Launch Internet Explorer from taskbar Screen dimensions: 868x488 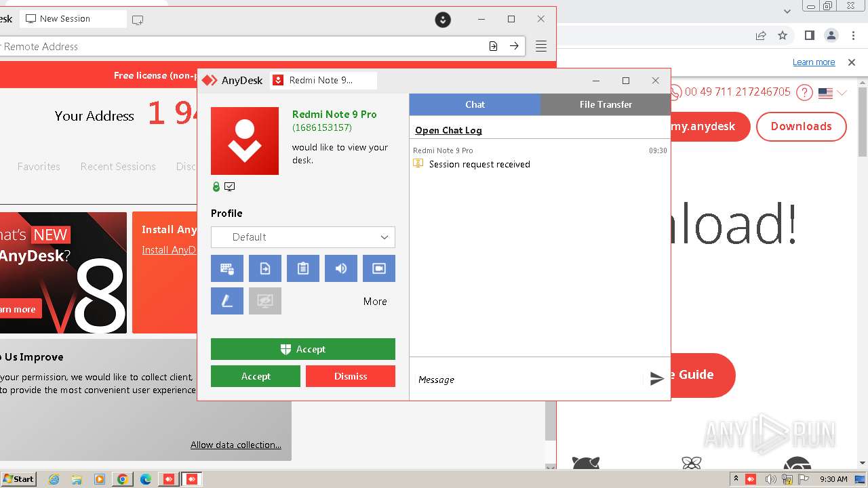coord(54,479)
